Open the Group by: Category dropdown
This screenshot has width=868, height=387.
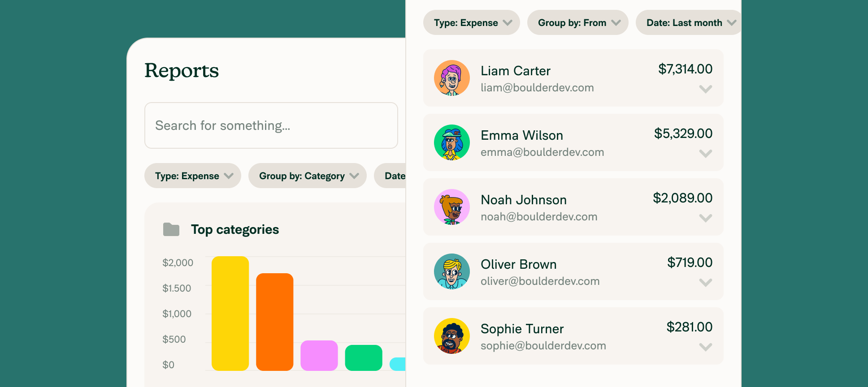click(x=308, y=176)
